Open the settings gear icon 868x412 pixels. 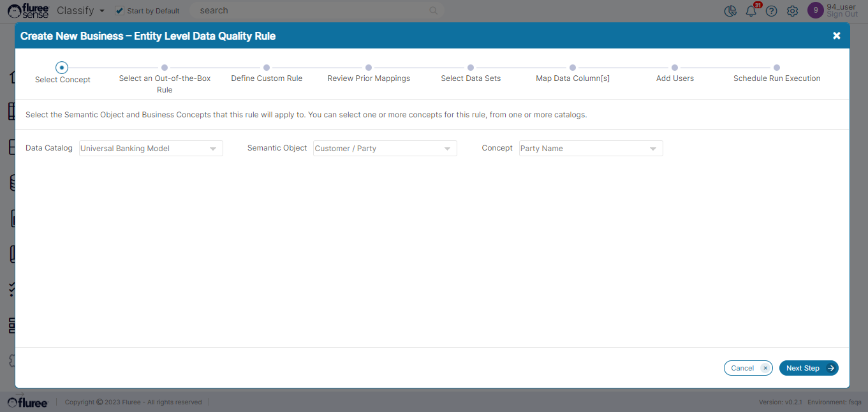click(x=792, y=11)
